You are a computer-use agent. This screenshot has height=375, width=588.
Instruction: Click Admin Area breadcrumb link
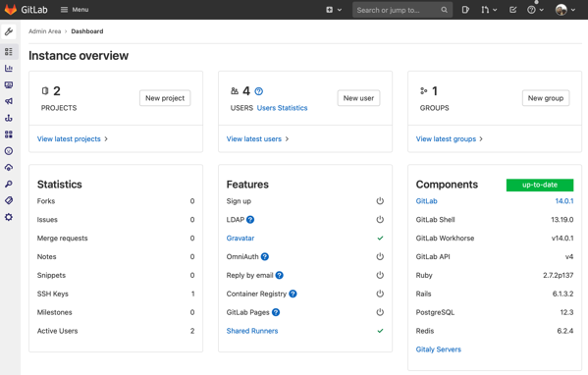tap(44, 31)
